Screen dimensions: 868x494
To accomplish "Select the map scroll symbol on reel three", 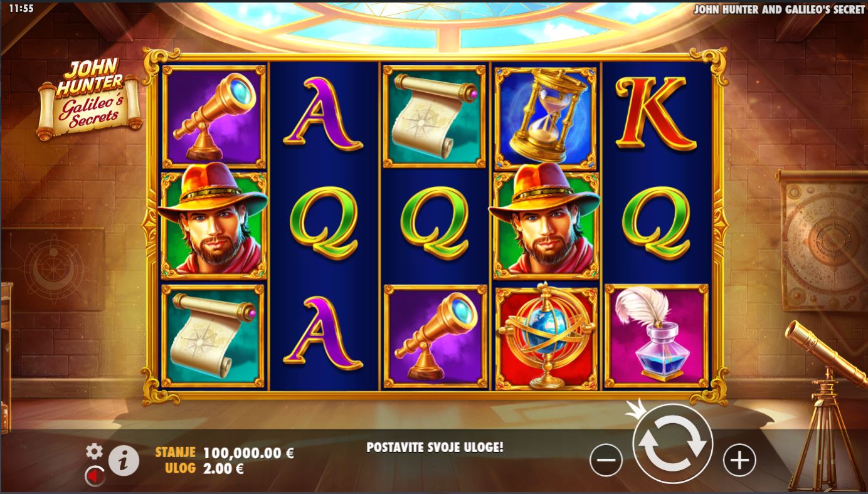I will (x=435, y=117).
